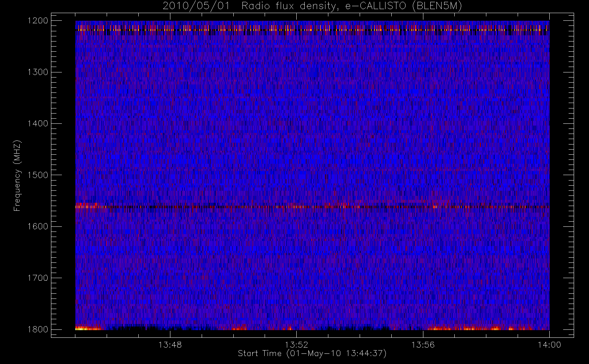Image resolution: width=589 pixels, height=364 pixels.
Task: Click the 1800 frequency tick label
Action: point(38,329)
